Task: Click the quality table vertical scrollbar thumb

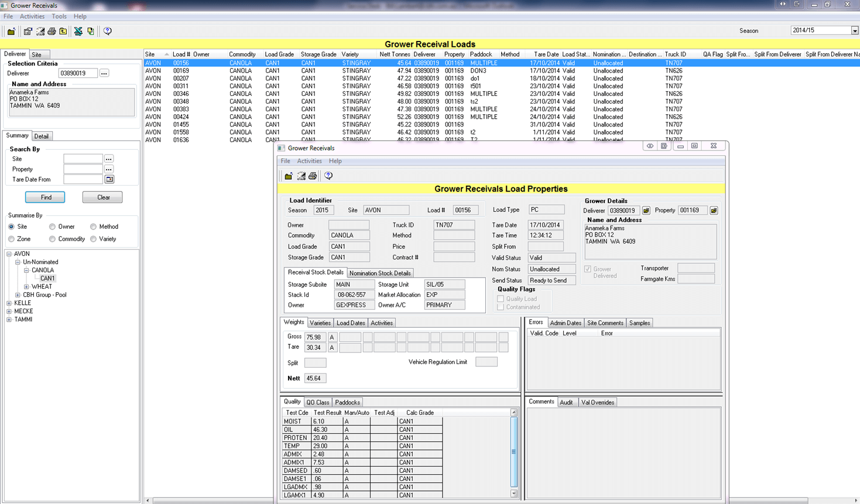Action: (x=514, y=451)
